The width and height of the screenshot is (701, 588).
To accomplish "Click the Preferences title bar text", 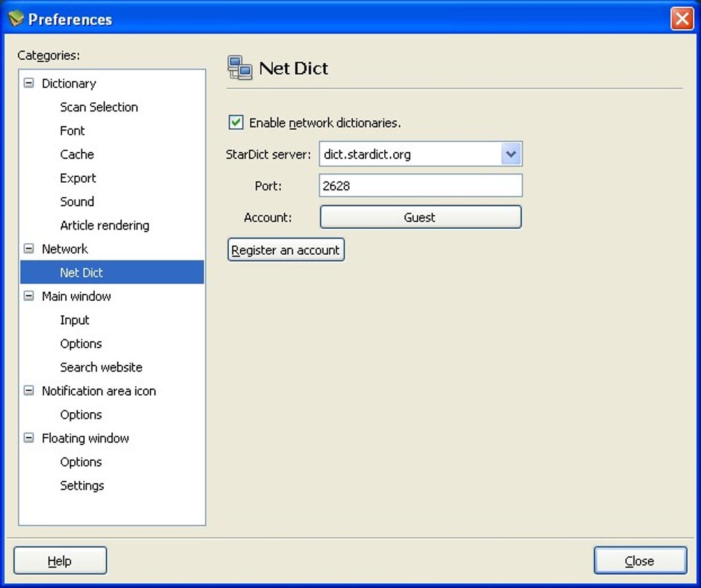I will pos(70,19).
